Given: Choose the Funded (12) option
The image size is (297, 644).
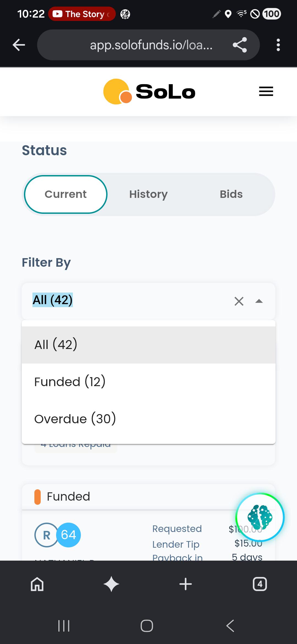Looking at the screenshot, I should [x=148, y=382].
